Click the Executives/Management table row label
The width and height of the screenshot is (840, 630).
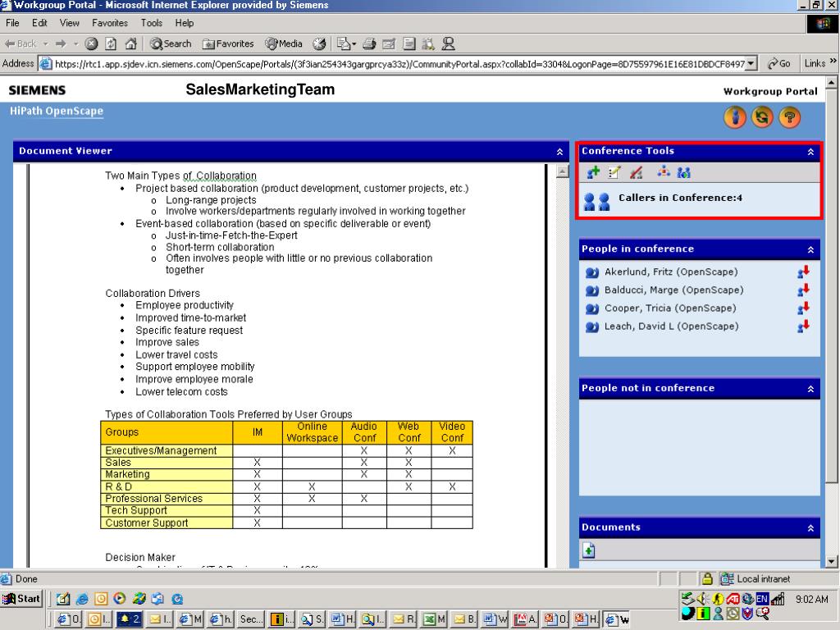pos(161,450)
